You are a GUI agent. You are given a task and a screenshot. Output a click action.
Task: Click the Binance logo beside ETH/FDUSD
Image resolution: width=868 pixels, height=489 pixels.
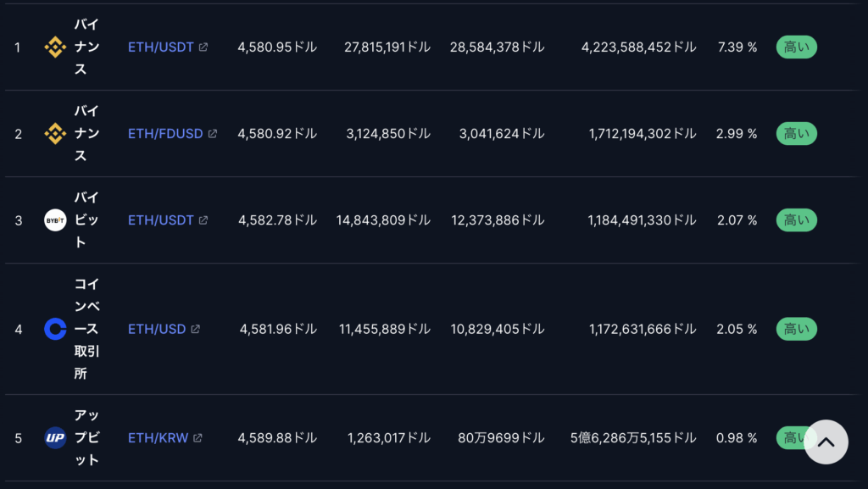(55, 133)
